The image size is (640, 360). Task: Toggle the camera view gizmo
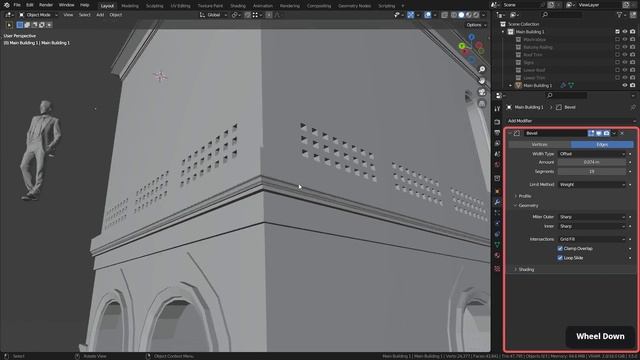click(x=482, y=92)
